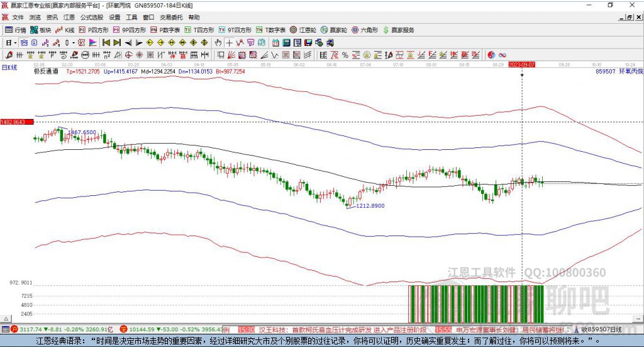The height and width of the screenshot is (347, 644).
Task: Click the 赢家服务 button
Action: [x=399, y=30]
